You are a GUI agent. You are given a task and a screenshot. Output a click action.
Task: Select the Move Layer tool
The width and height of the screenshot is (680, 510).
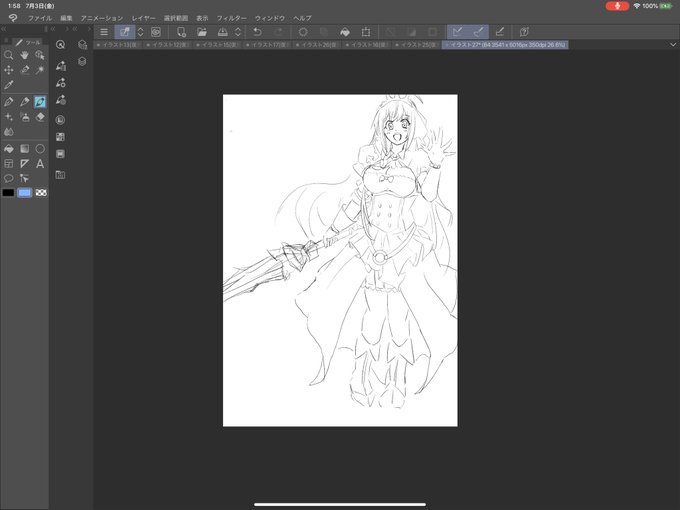(8, 70)
